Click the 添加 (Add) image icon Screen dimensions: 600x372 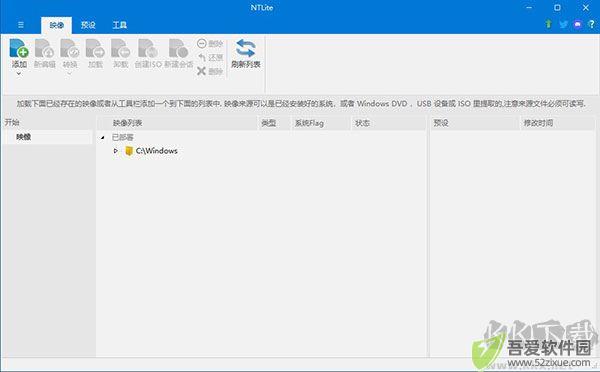click(19, 48)
